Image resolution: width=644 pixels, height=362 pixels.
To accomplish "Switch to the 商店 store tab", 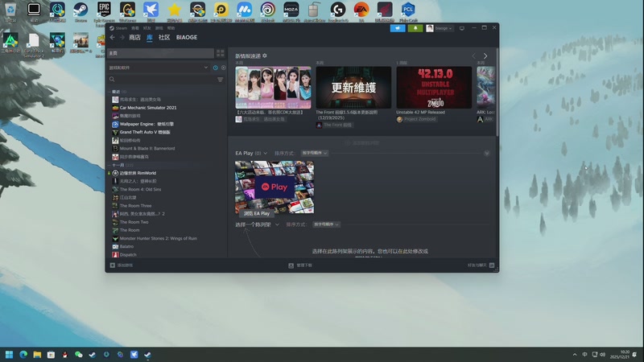I will click(x=134, y=37).
